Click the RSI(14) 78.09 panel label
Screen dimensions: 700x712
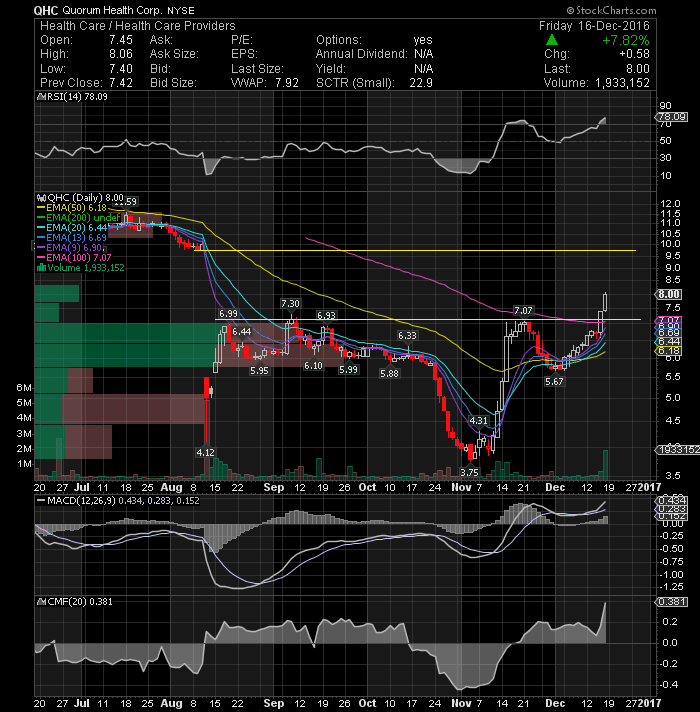tap(76, 97)
